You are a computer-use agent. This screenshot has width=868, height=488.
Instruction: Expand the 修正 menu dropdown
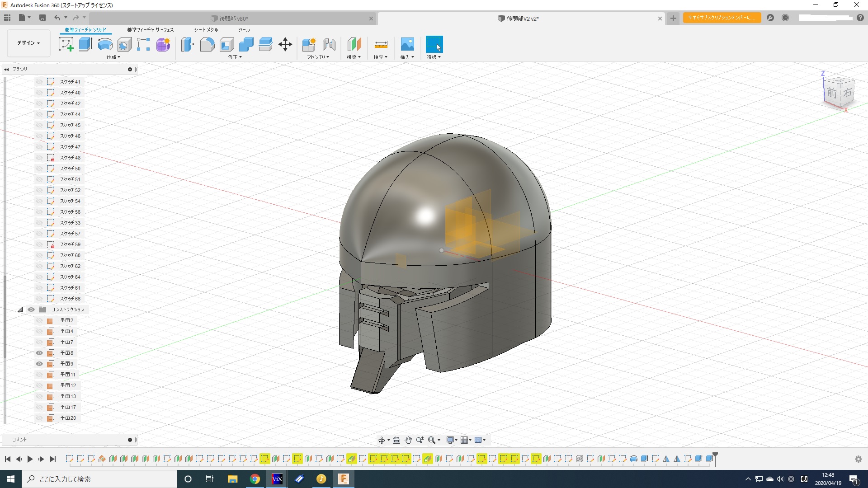[x=235, y=57]
